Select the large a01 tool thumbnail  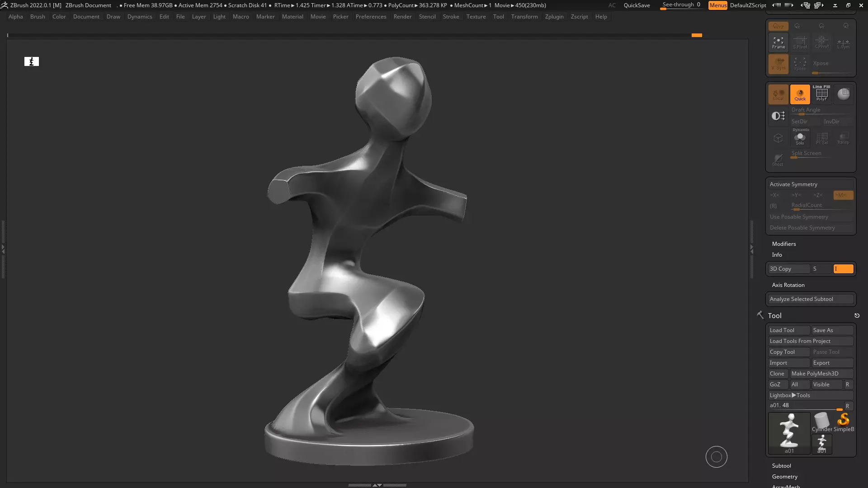pos(789,433)
